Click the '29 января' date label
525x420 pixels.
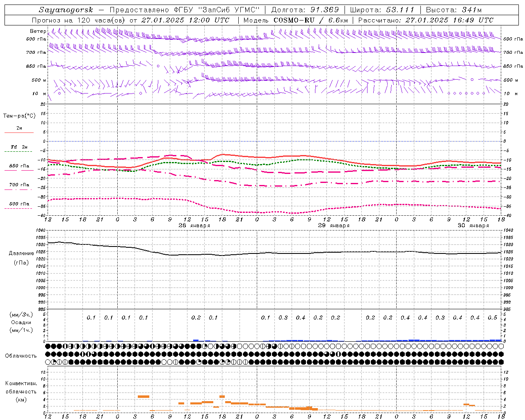pos(333,226)
